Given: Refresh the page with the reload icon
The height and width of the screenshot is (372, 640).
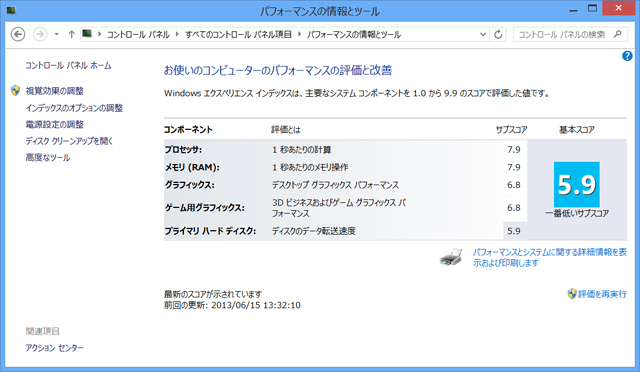Looking at the screenshot, I should click(498, 34).
